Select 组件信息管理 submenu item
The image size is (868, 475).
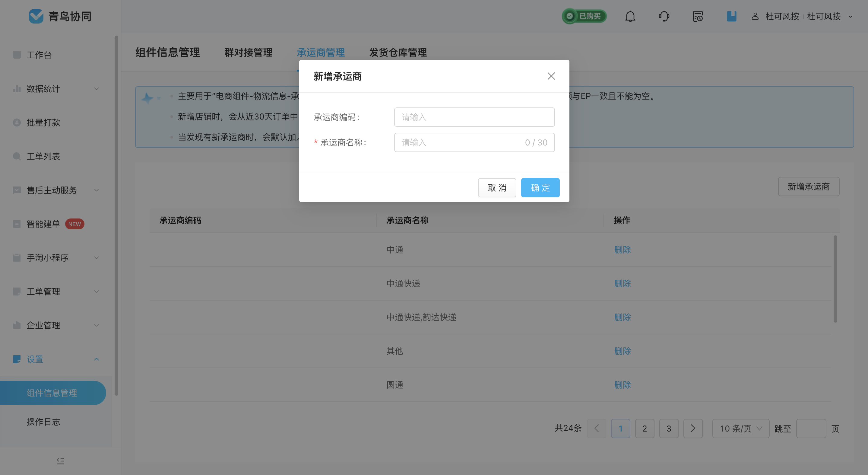(x=52, y=393)
